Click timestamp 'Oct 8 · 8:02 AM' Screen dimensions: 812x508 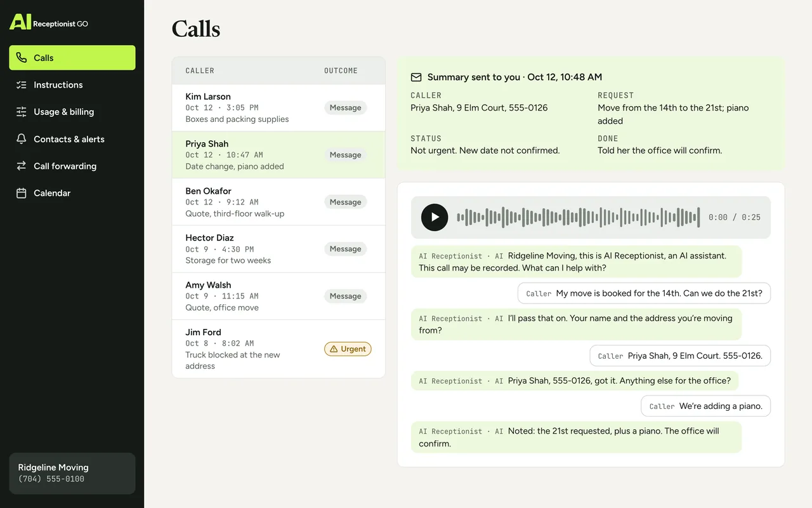(219, 344)
